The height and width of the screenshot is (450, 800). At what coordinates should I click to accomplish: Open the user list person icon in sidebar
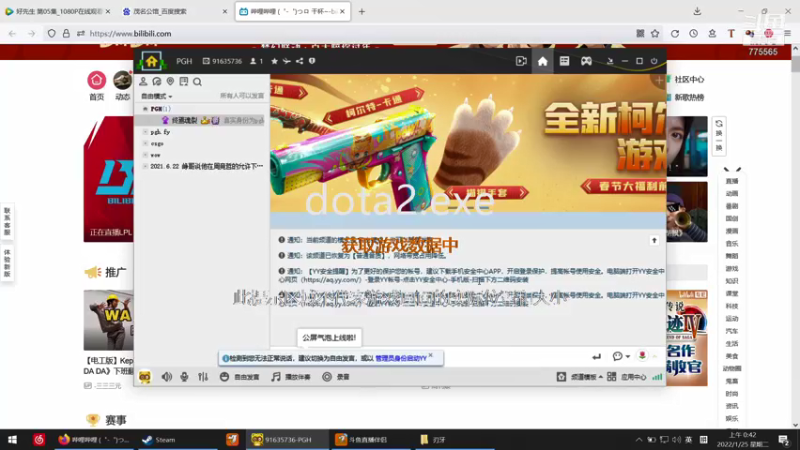(x=143, y=82)
